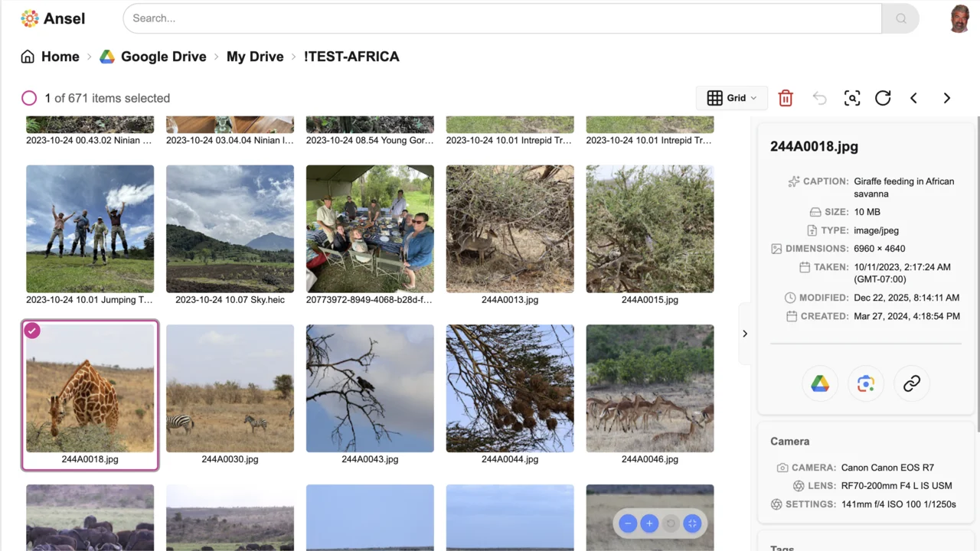Click the Google Drive breadcrumb

153,57
